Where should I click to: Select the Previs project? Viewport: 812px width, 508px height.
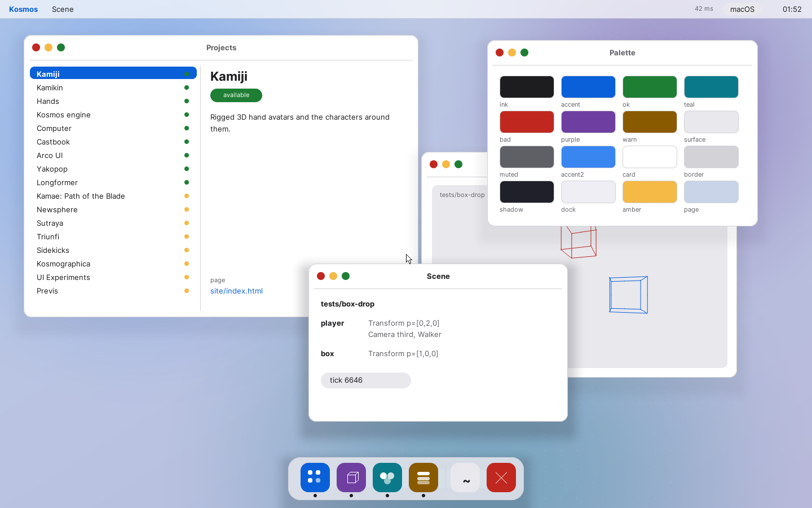pos(113,291)
